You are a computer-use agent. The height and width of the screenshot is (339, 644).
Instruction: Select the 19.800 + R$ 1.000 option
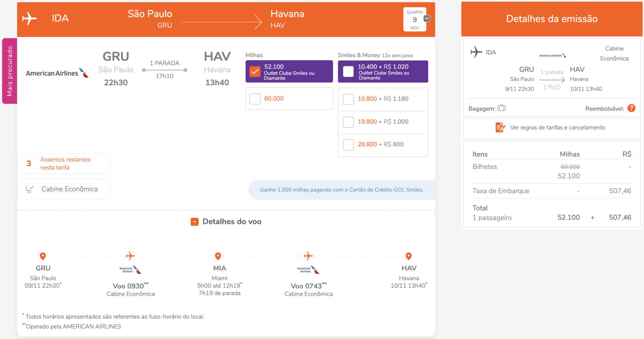[348, 122]
